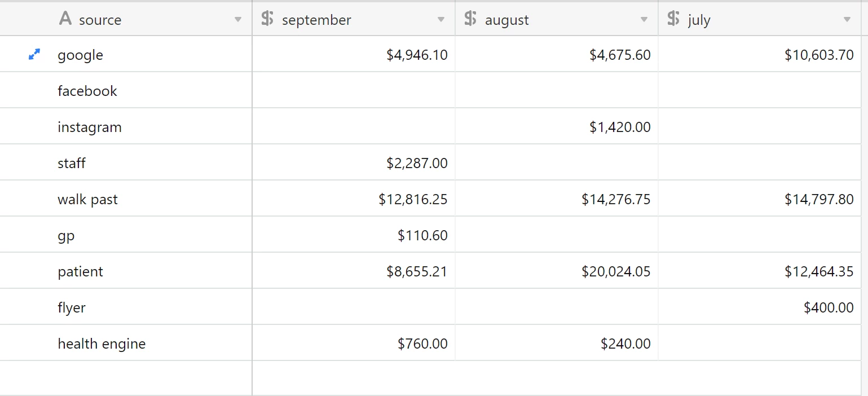The width and height of the screenshot is (868, 396).
Task: Click the text-type icon beside the source header
Action: point(65,19)
